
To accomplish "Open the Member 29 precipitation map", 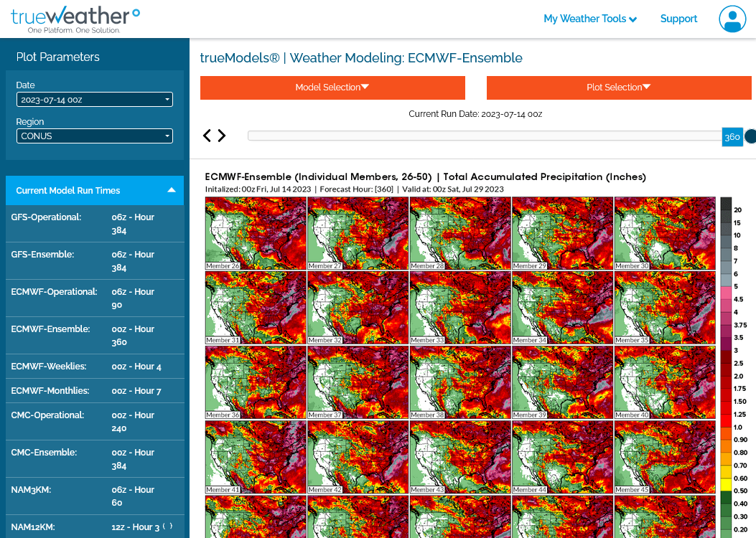I will click(x=562, y=233).
